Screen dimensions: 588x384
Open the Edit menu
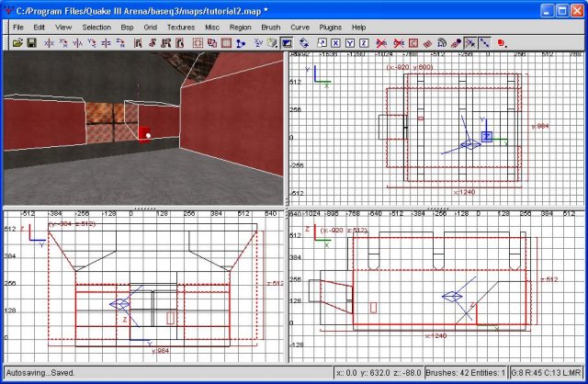tap(39, 27)
